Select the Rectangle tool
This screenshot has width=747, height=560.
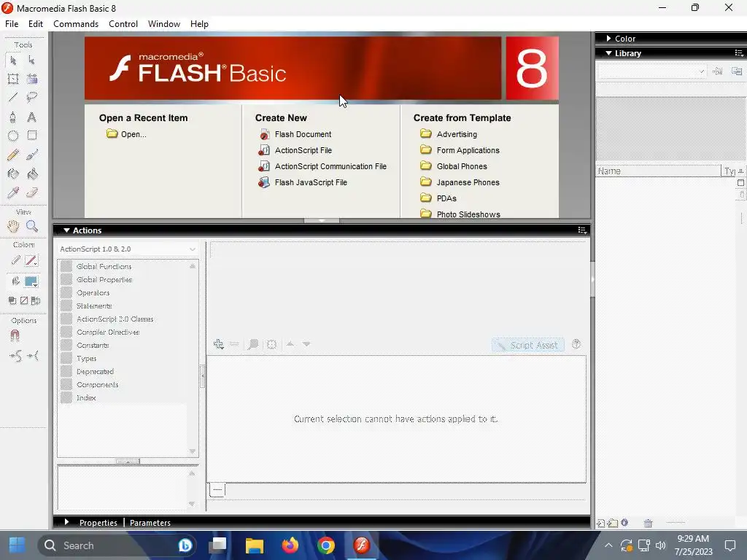click(x=32, y=136)
